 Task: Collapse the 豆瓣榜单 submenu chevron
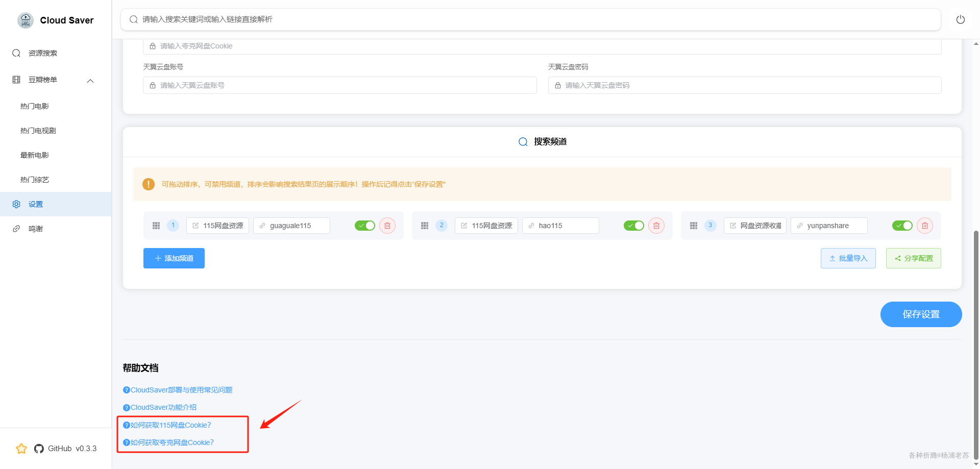(x=90, y=81)
